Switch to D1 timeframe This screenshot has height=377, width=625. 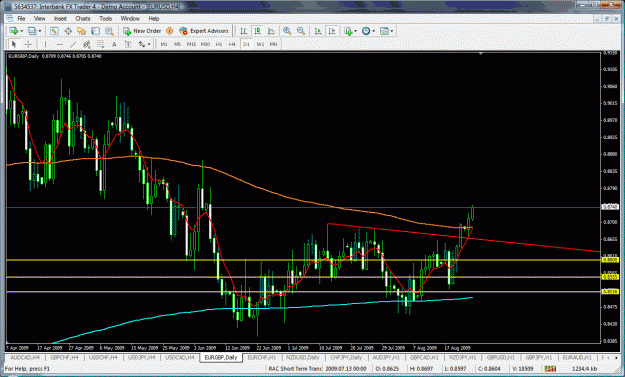tap(246, 44)
